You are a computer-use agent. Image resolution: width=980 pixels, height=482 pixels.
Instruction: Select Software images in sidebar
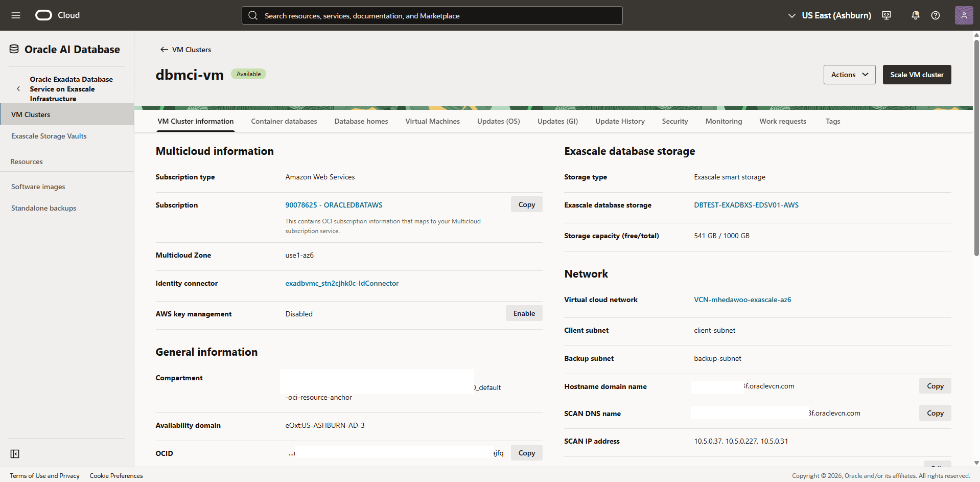click(67, 187)
